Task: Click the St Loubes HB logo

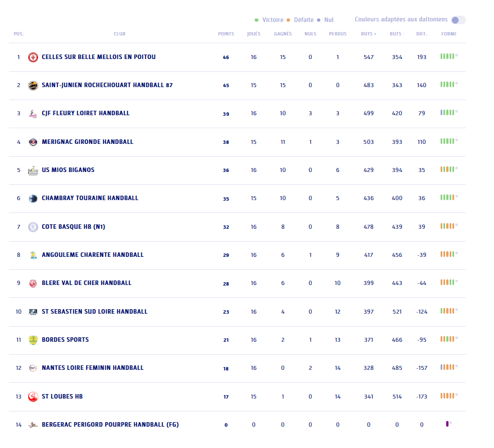Action: coord(33,397)
